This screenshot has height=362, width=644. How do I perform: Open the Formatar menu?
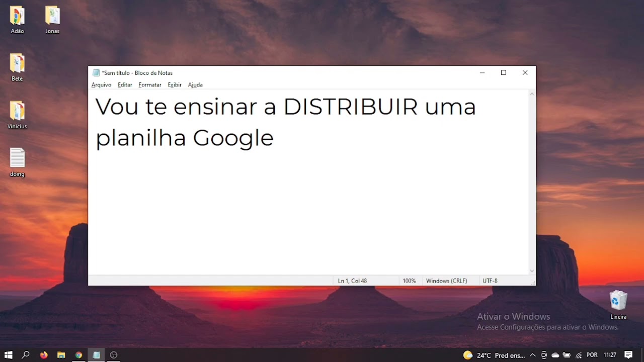coord(150,85)
